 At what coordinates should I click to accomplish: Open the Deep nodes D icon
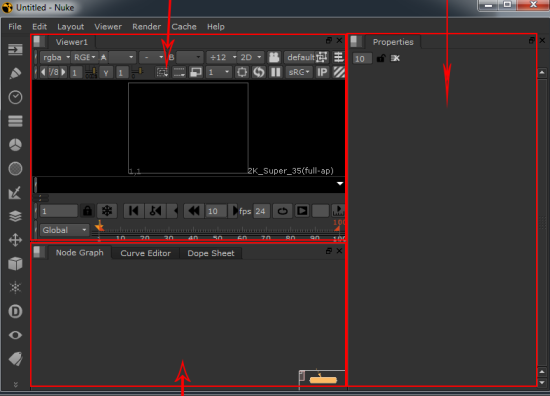click(x=15, y=311)
